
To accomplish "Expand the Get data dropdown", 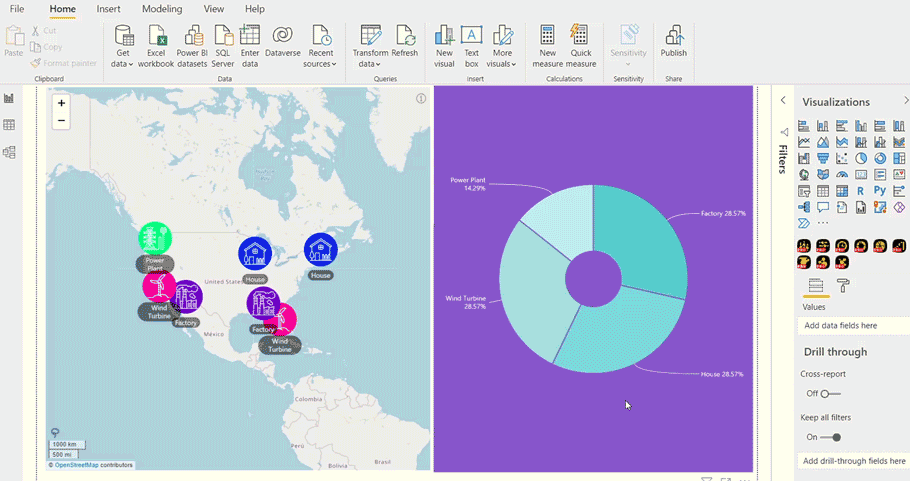I will (x=122, y=64).
